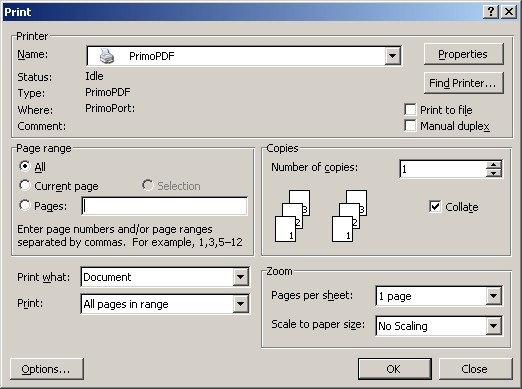Click into the Pages range text field
The width and height of the screenshot is (522, 389).
164,206
